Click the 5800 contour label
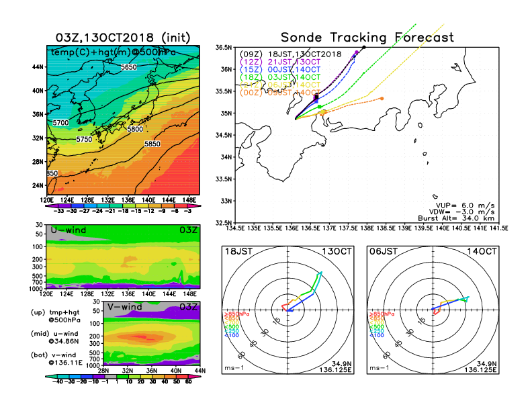Screen dimensions: 532x411 (x=135, y=129)
